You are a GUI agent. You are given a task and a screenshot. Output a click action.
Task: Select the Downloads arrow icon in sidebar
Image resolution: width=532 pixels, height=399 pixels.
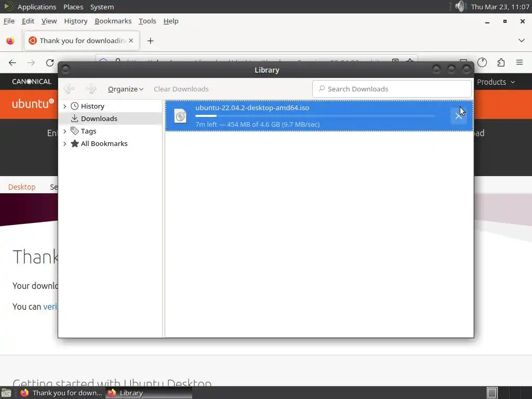75,118
